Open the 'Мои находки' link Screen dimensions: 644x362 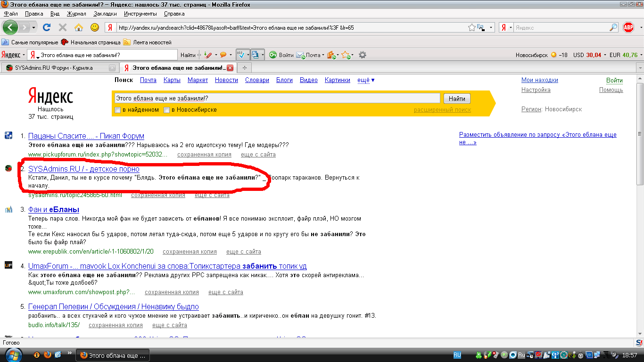540,80
